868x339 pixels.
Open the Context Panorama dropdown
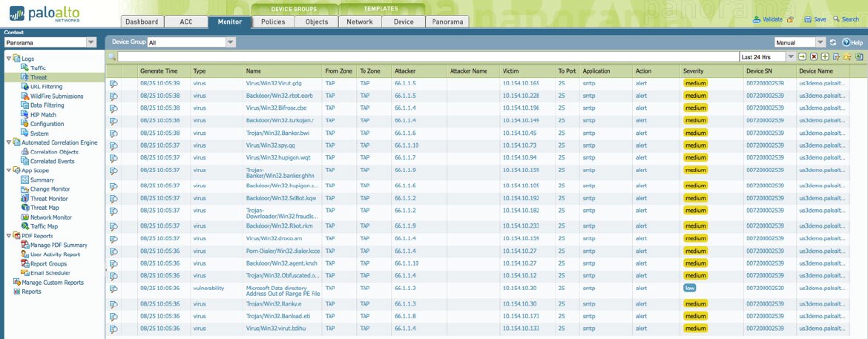91,43
